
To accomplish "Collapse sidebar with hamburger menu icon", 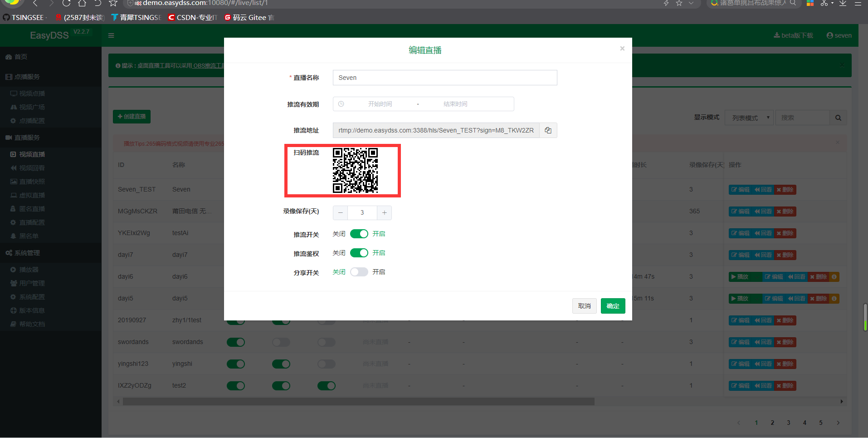I will (x=111, y=35).
